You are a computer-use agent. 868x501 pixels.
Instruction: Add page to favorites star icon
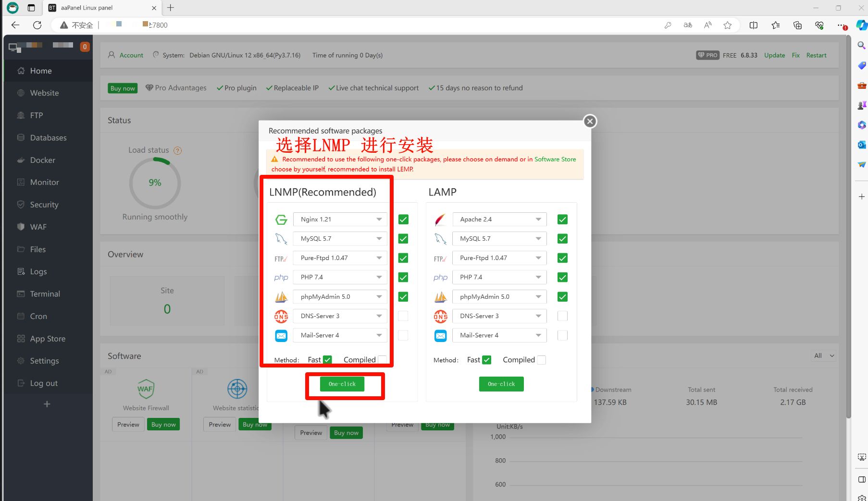pyautogui.click(x=728, y=25)
